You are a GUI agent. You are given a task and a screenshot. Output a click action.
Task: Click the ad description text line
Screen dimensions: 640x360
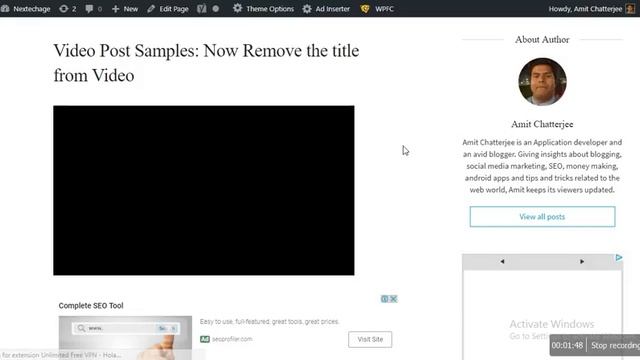(x=269, y=322)
